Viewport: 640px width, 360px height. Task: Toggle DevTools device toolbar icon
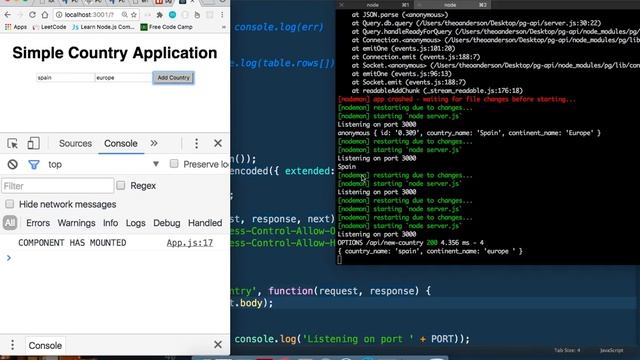tap(33, 144)
